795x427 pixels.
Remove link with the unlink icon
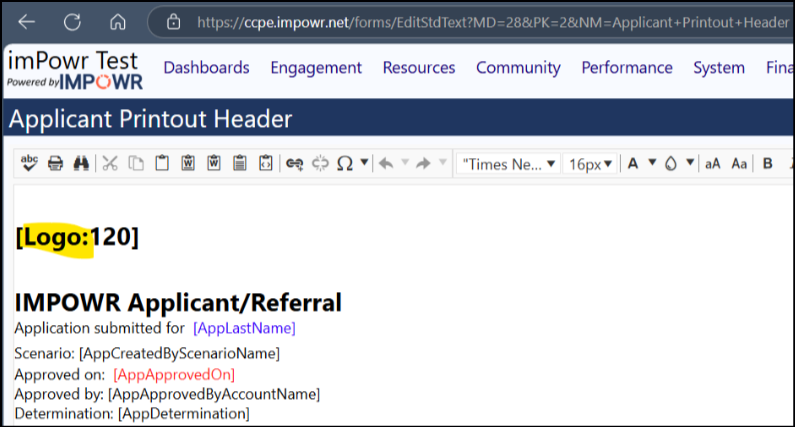(x=320, y=163)
